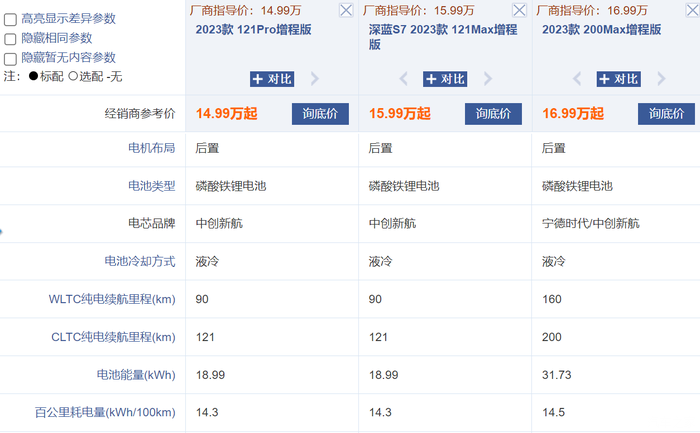Click left arrow in 200Max增程版 column
Image resolution: width=700 pixels, height=433 pixels.
(x=577, y=79)
